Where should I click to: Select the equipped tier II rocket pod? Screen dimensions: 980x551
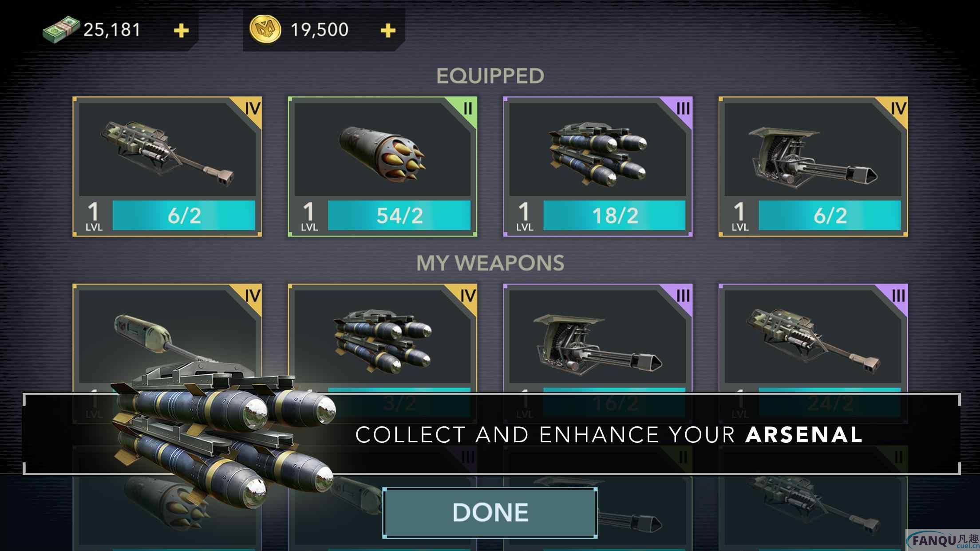click(382, 166)
